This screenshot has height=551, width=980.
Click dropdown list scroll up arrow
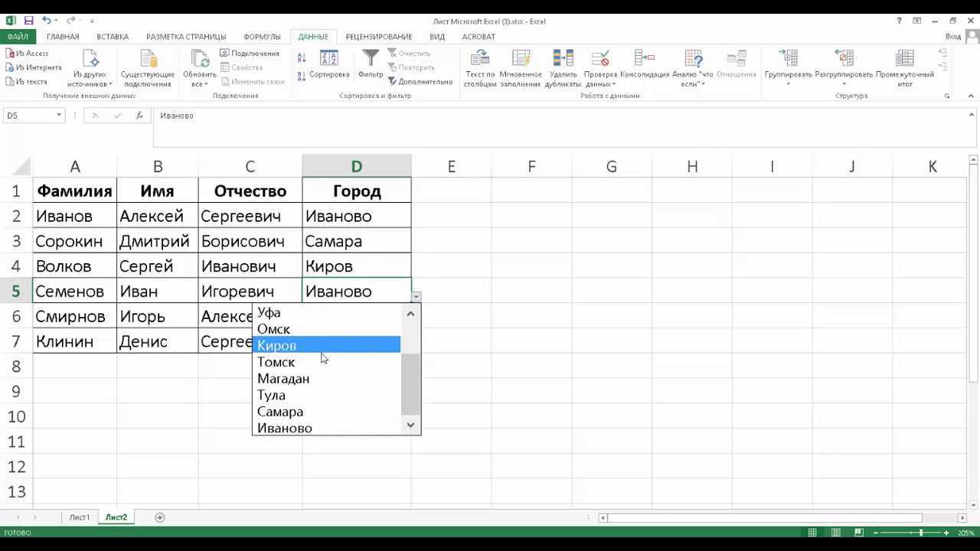(411, 313)
